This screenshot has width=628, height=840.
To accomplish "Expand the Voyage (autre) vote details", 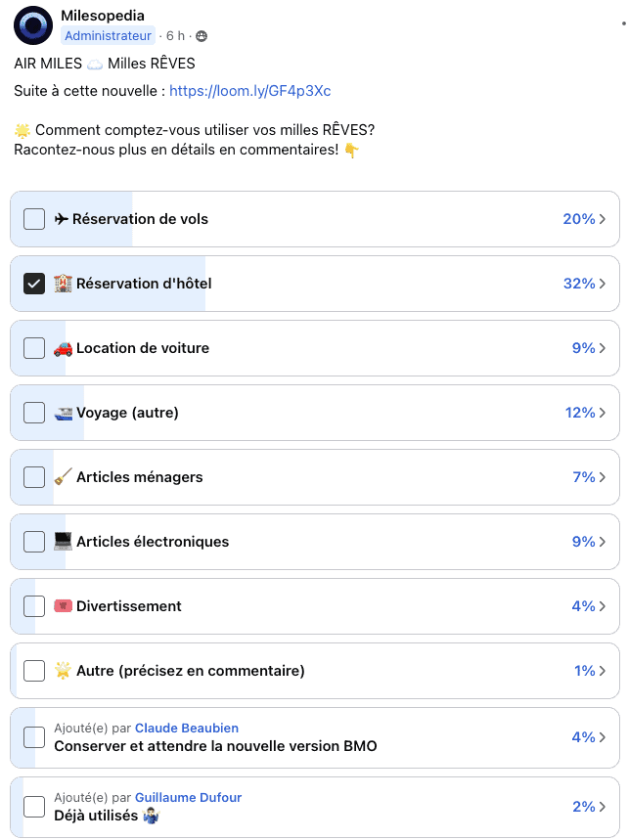I will tap(604, 413).
